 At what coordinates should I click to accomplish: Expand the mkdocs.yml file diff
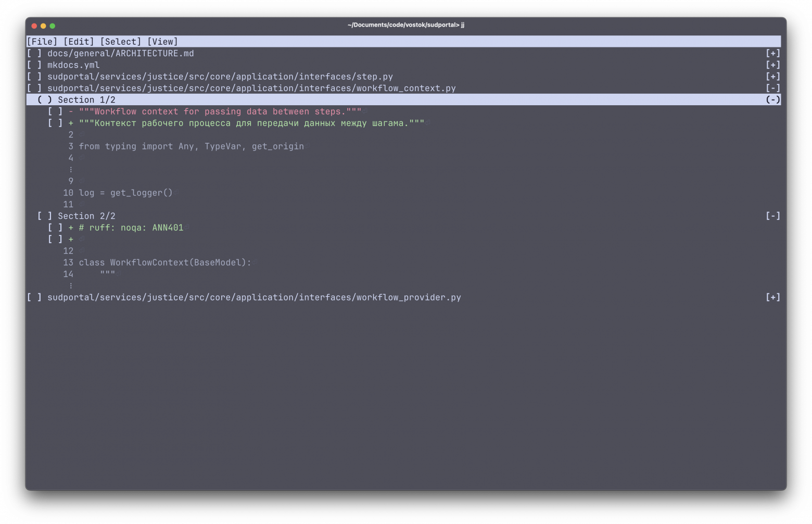[x=773, y=65]
